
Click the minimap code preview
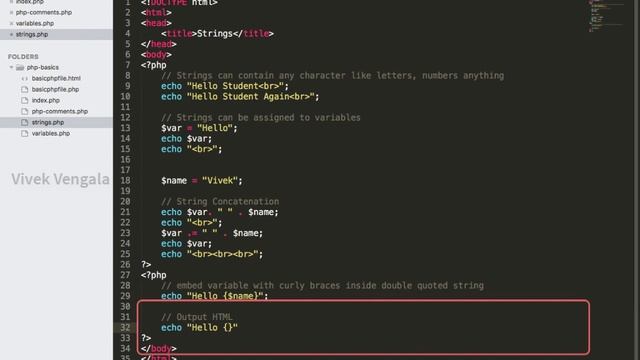click(x=605, y=16)
